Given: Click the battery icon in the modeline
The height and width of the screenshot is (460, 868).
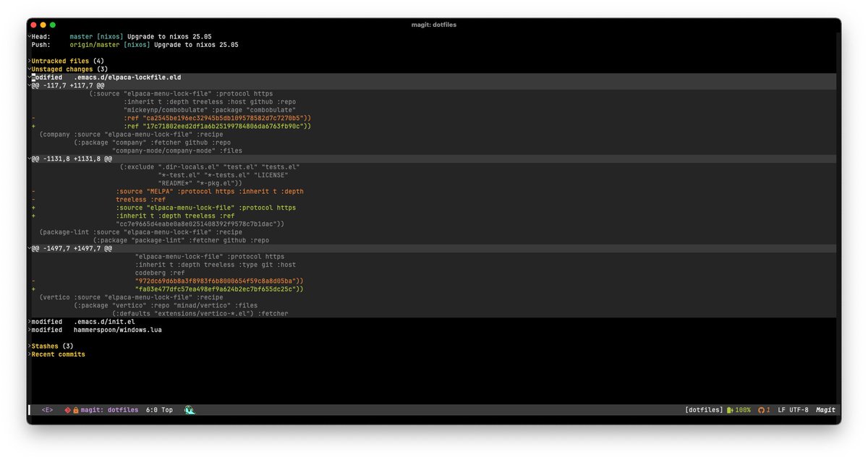Looking at the screenshot, I should point(730,410).
